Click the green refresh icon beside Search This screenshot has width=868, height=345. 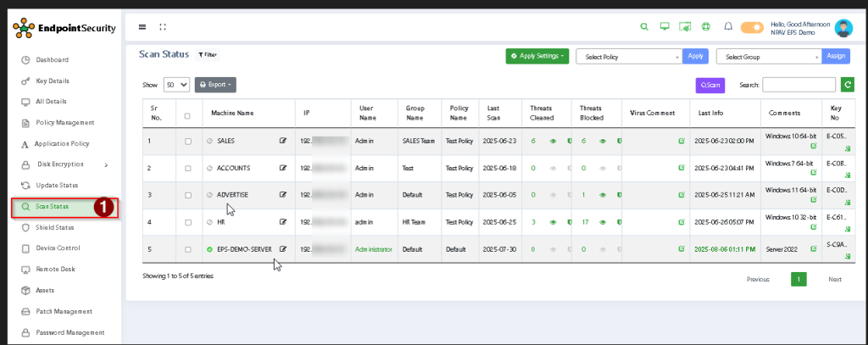coord(847,84)
